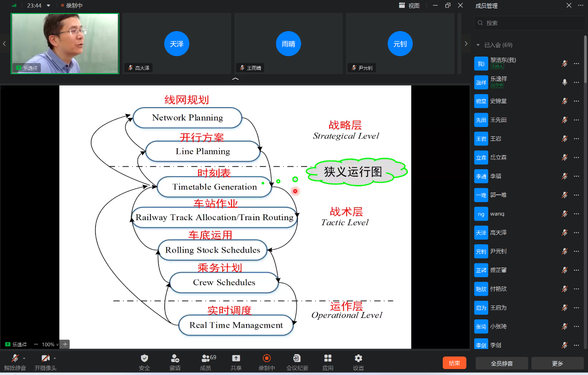Open 会议纪要 meeting notes
Image resolution: width=588 pixels, height=375 pixels.
pos(297,362)
